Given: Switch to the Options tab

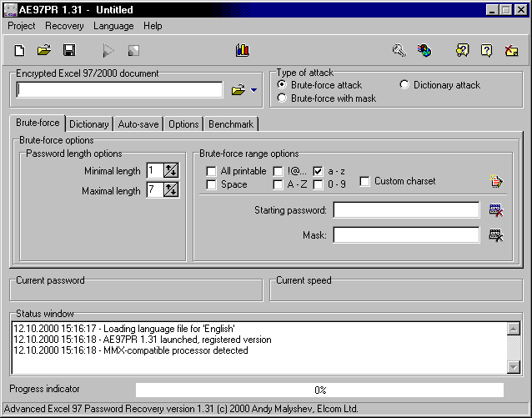Looking at the screenshot, I should (x=183, y=124).
